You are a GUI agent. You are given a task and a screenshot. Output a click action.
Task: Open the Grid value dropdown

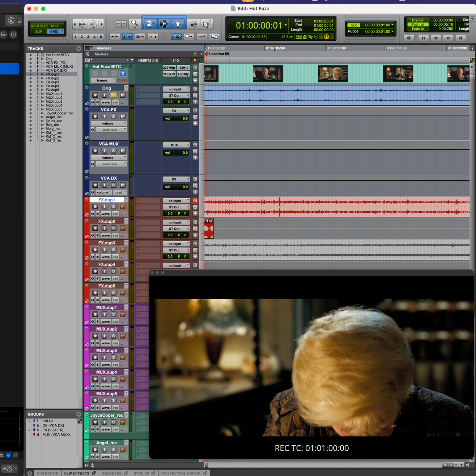click(392, 25)
